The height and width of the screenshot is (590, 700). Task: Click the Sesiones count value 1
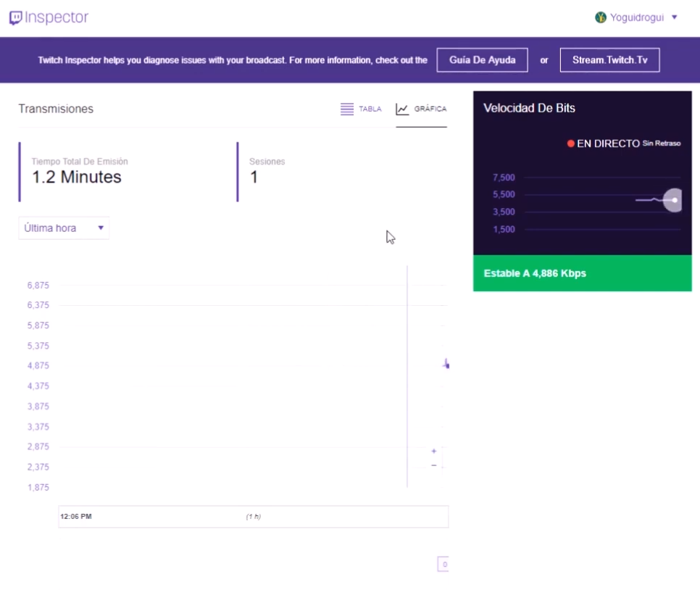(254, 178)
